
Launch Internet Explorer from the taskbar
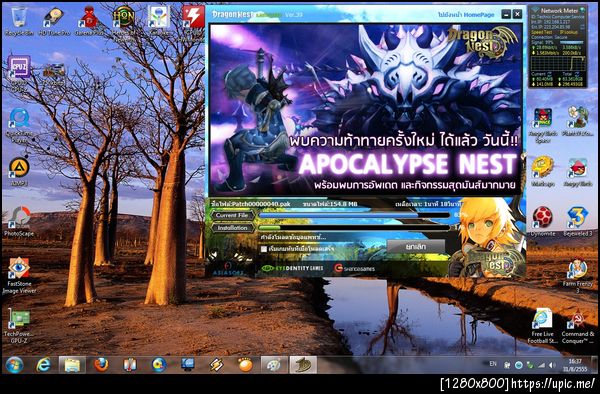[43, 365]
